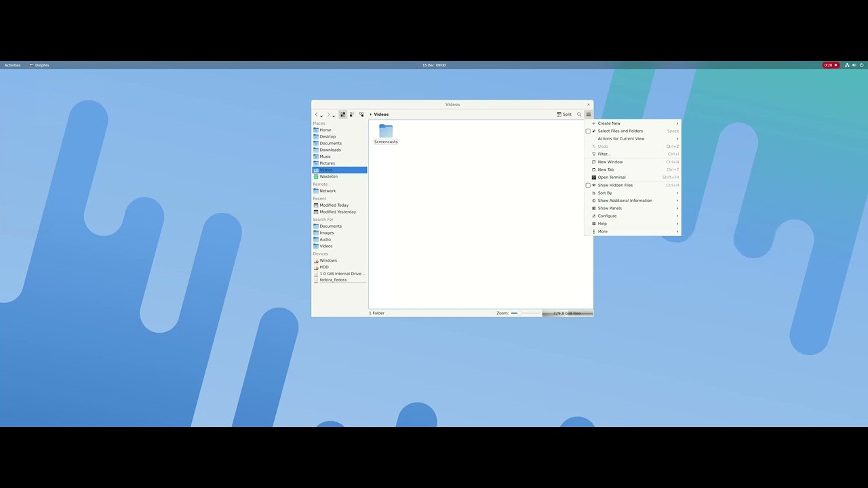This screenshot has height=488, width=868.
Task: Click the breadcrumb arrow before Videos
Action: point(370,115)
